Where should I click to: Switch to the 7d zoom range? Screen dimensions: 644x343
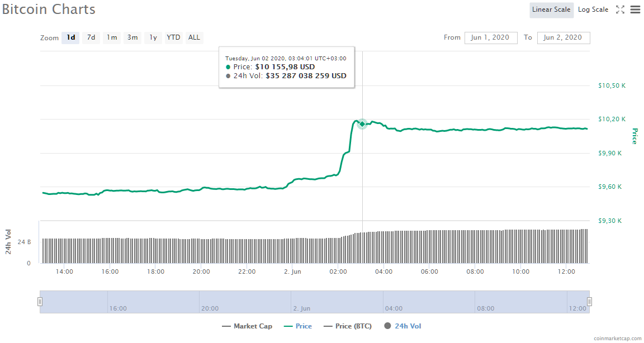91,37
